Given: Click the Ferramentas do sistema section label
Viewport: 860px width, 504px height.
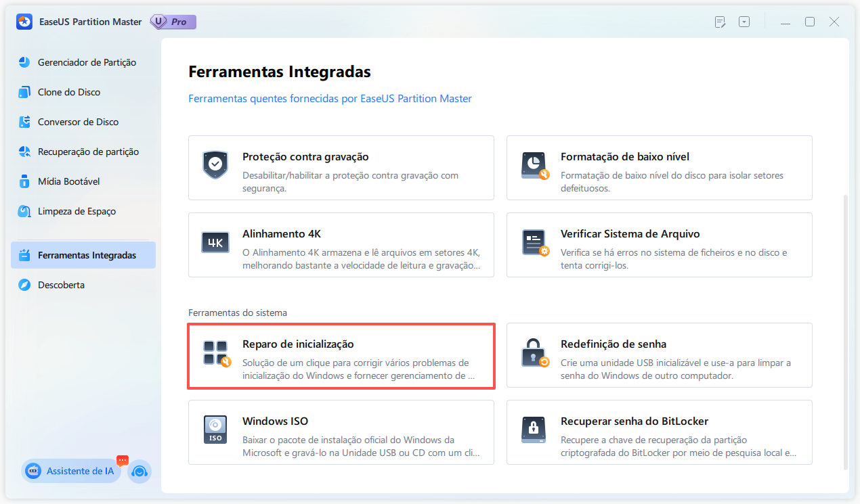Looking at the screenshot, I should [238, 313].
